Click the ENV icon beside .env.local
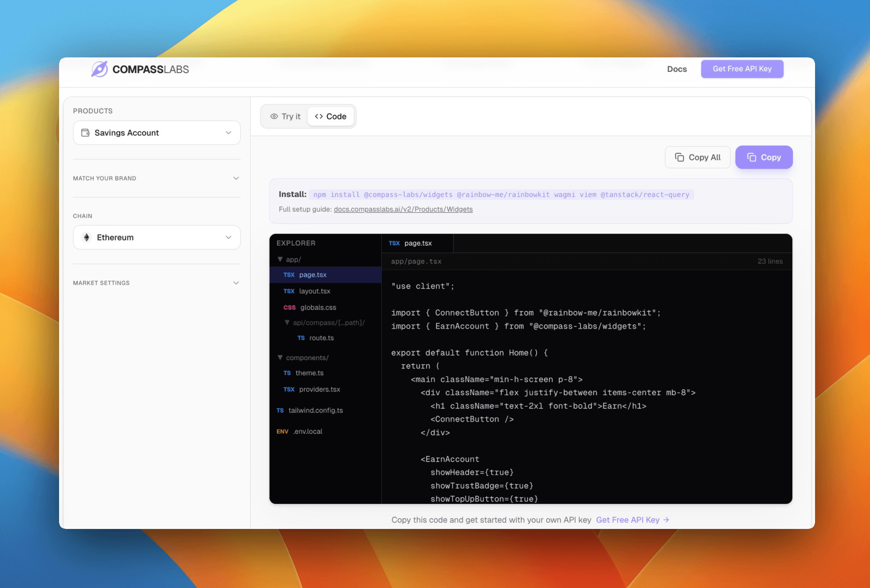This screenshot has height=588, width=870. (282, 431)
